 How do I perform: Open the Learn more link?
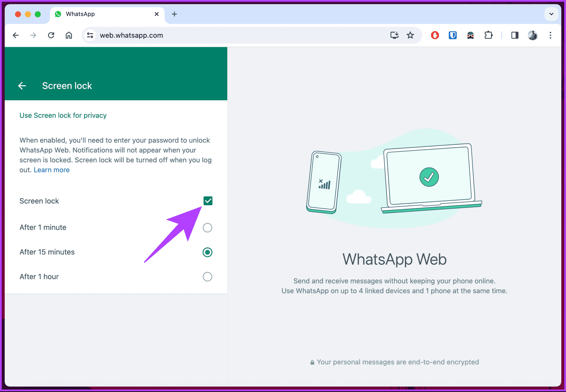pyautogui.click(x=52, y=170)
